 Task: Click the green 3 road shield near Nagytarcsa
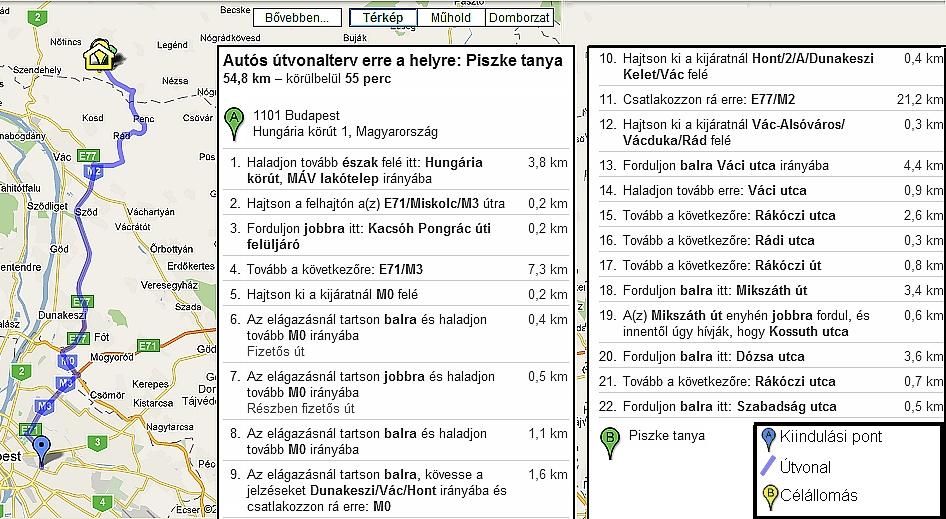click(97, 443)
